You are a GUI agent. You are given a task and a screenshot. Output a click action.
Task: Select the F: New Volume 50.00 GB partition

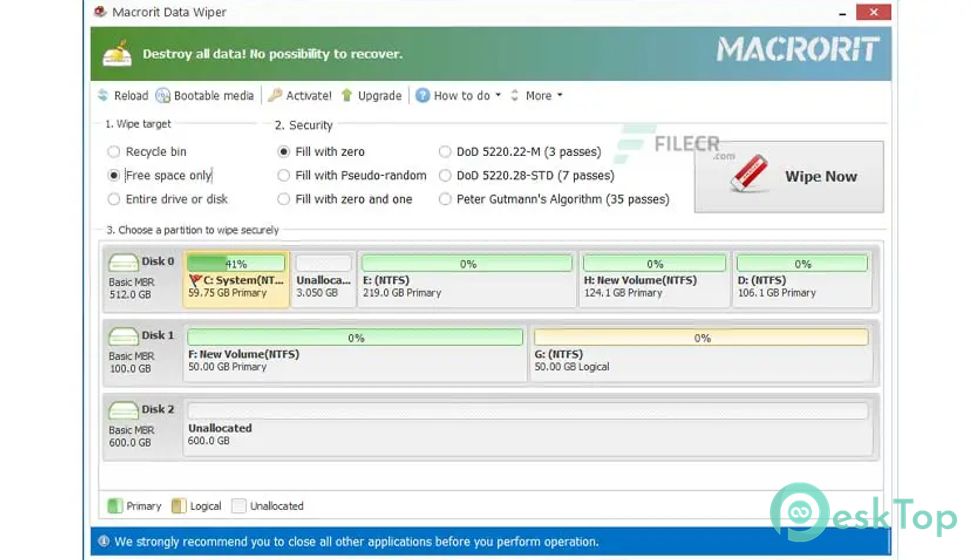355,353
